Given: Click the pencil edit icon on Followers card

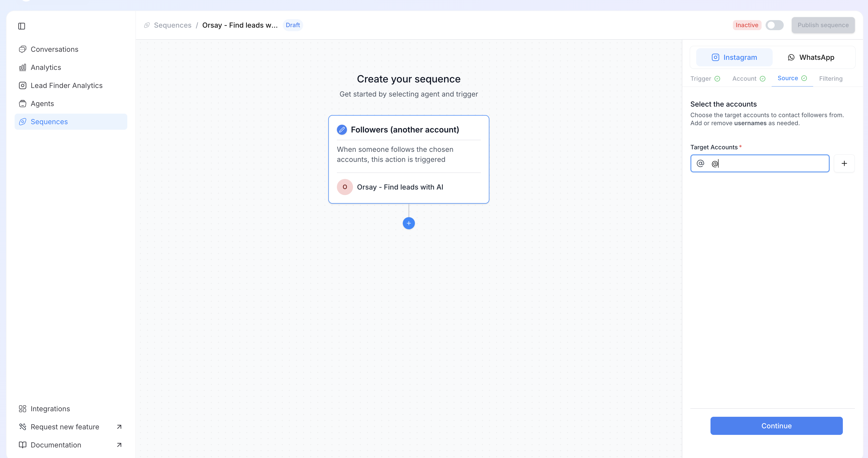Looking at the screenshot, I should [x=342, y=130].
